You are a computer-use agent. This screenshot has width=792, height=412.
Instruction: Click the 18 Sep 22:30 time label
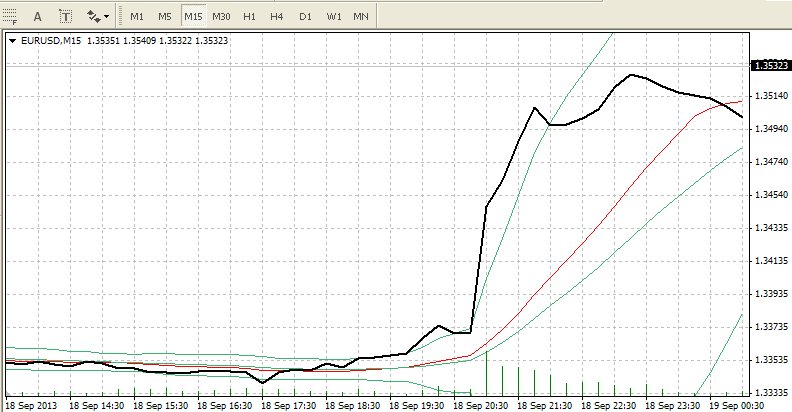tap(609, 405)
